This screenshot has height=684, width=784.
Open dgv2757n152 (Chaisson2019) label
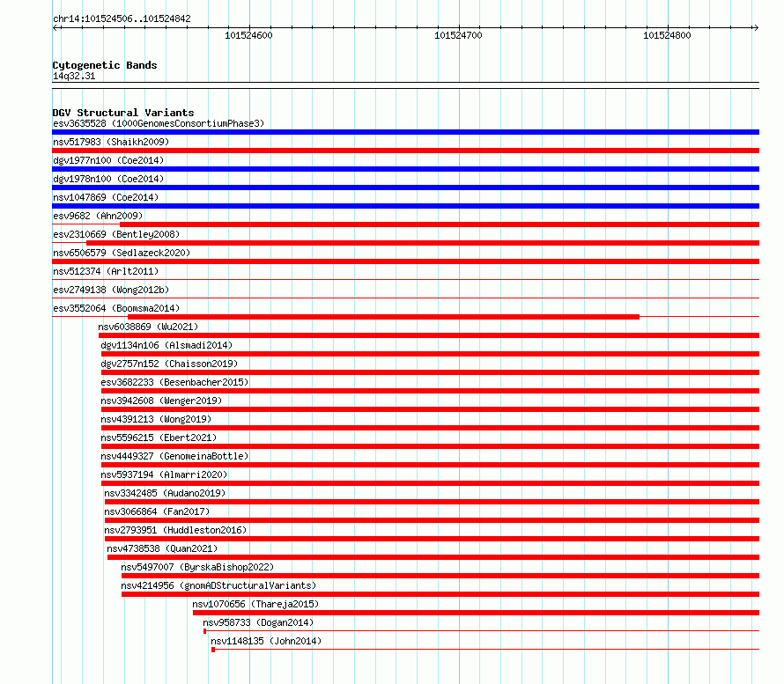tap(169, 364)
